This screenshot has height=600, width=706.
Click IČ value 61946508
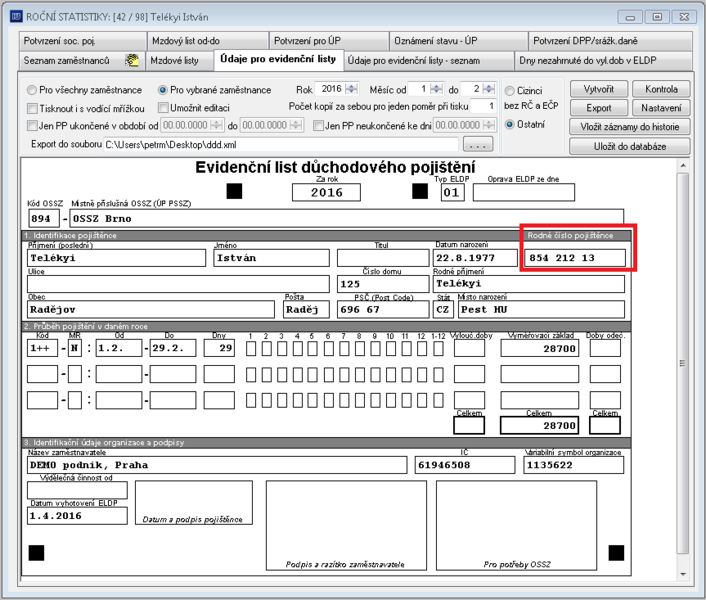(x=465, y=465)
